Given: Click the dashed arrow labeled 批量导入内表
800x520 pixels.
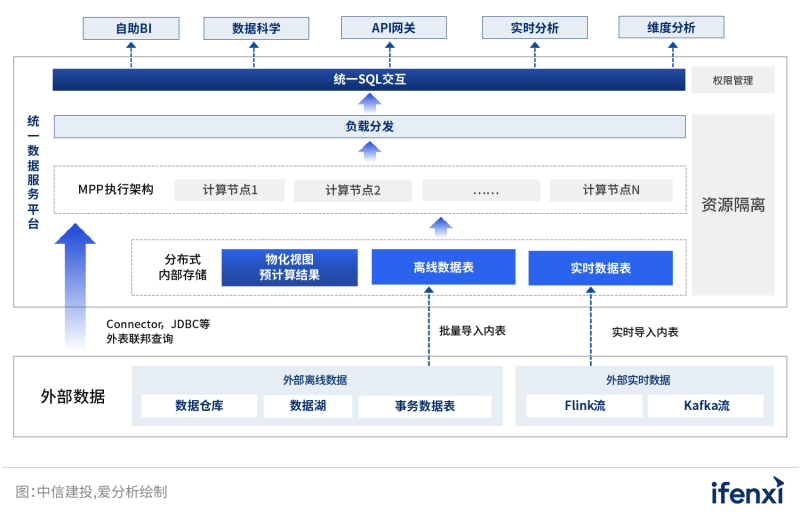Looking at the screenshot, I should click(428, 327).
